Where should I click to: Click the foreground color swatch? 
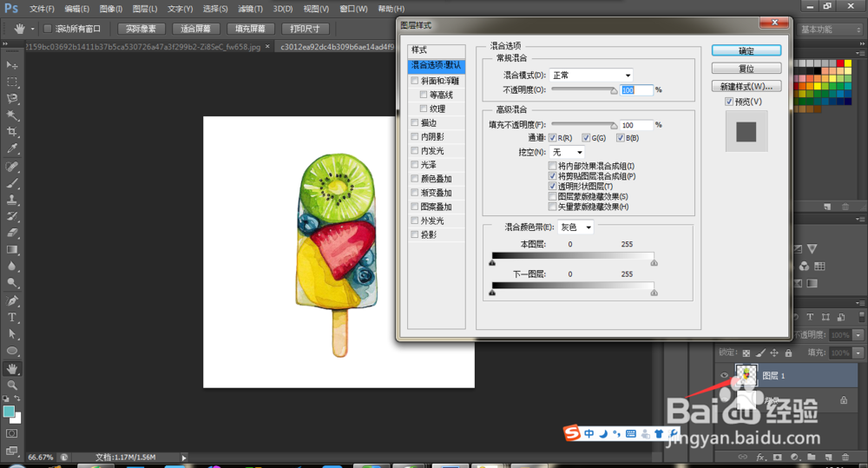[9, 412]
